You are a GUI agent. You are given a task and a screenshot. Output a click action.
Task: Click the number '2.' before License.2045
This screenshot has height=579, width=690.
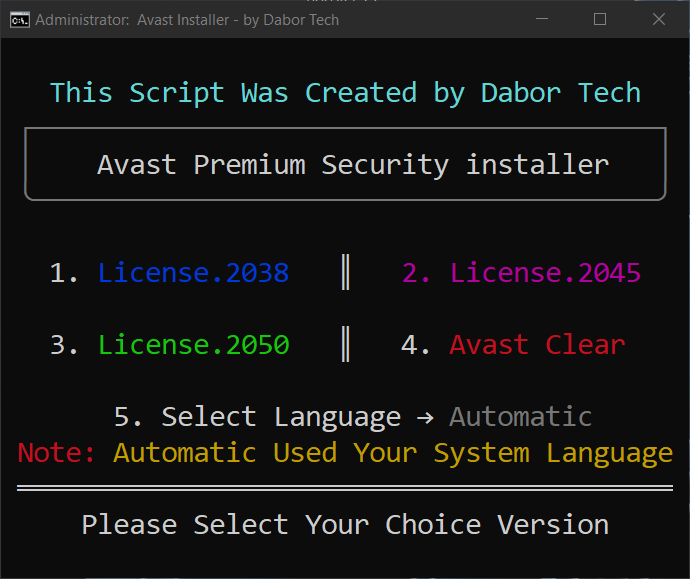click(x=416, y=273)
